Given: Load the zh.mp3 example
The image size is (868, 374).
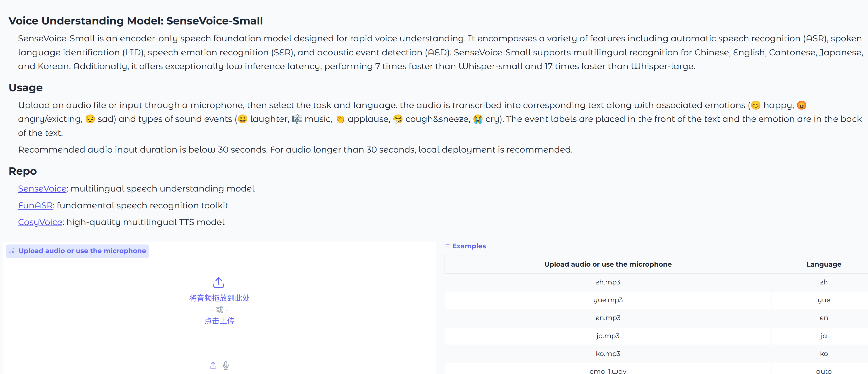Looking at the screenshot, I should coord(608,282).
